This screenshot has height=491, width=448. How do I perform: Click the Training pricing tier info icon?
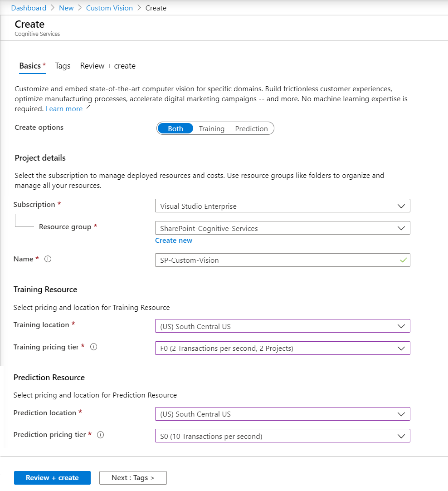coord(94,347)
